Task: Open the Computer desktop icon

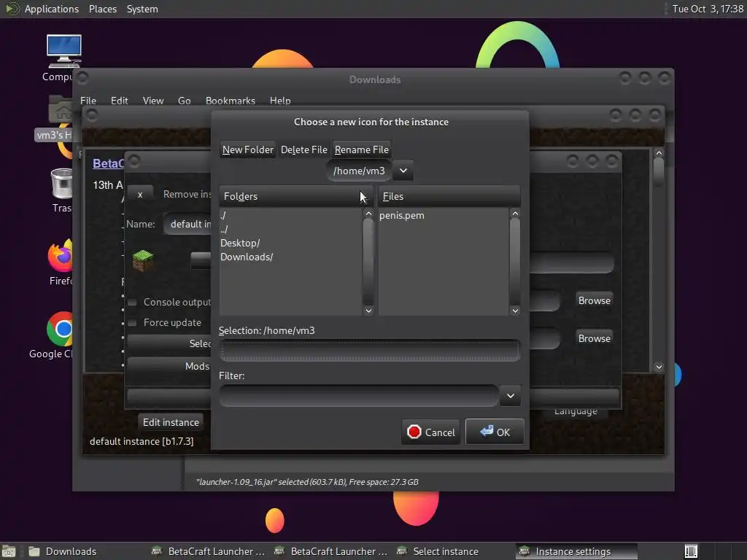Action: [x=63, y=52]
